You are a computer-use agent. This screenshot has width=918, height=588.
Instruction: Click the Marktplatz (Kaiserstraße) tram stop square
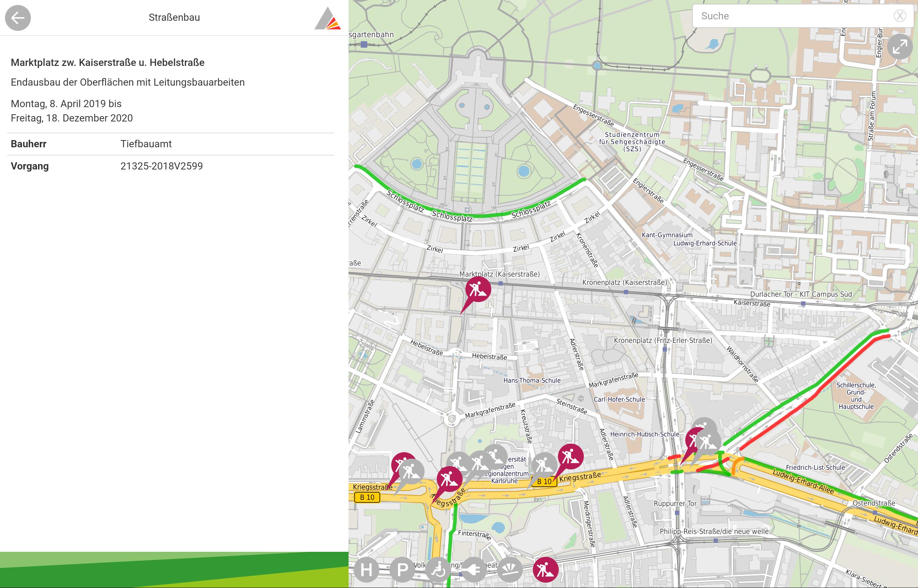click(501, 283)
